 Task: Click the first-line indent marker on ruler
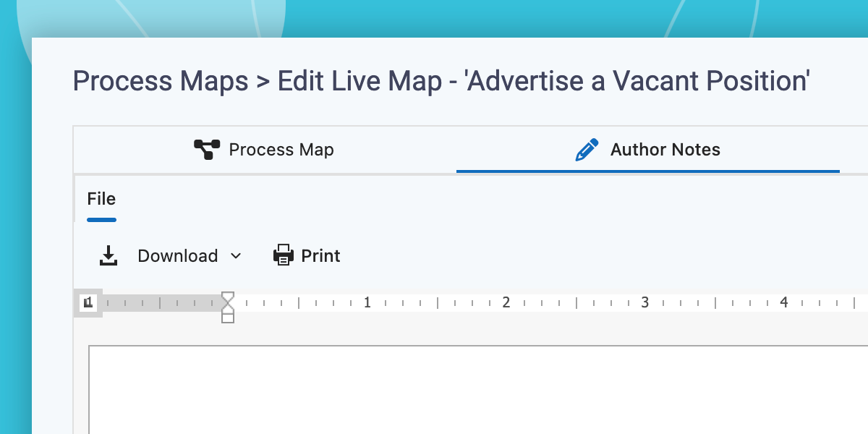[x=228, y=297]
